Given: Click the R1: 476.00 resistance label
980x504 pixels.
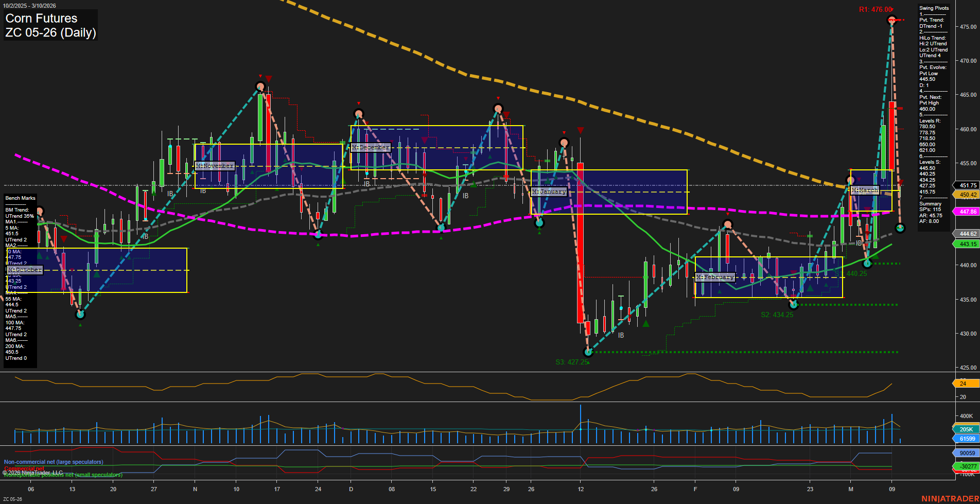Looking at the screenshot, I should [875, 9].
